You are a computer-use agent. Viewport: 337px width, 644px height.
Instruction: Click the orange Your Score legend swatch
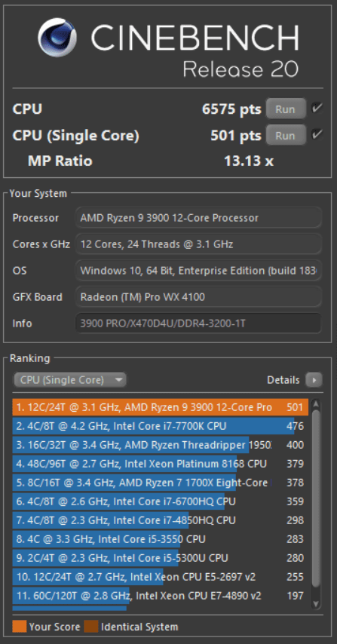pyautogui.click(x=20, y=627)
